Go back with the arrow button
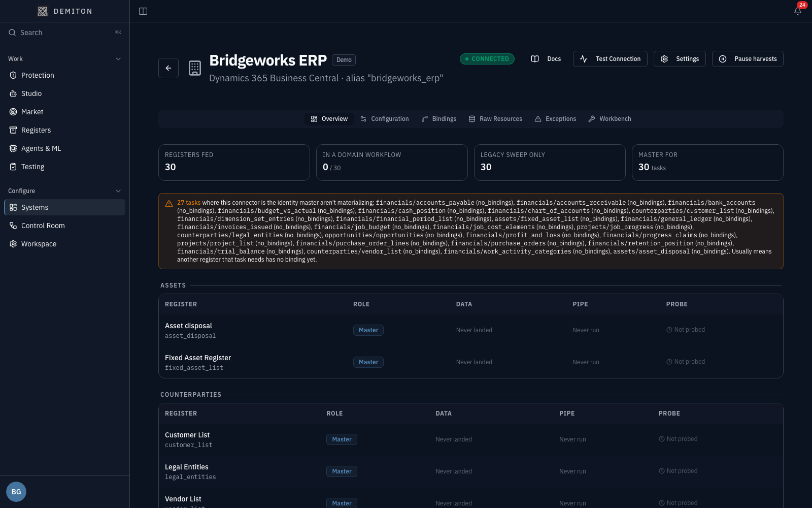 tap(168, 68)
